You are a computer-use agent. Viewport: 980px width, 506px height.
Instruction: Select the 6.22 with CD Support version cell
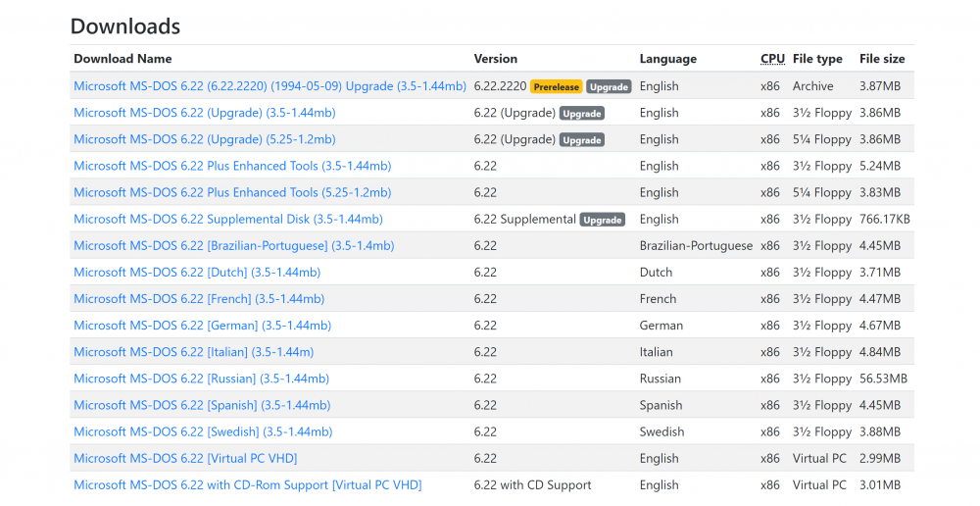(532, 485)
